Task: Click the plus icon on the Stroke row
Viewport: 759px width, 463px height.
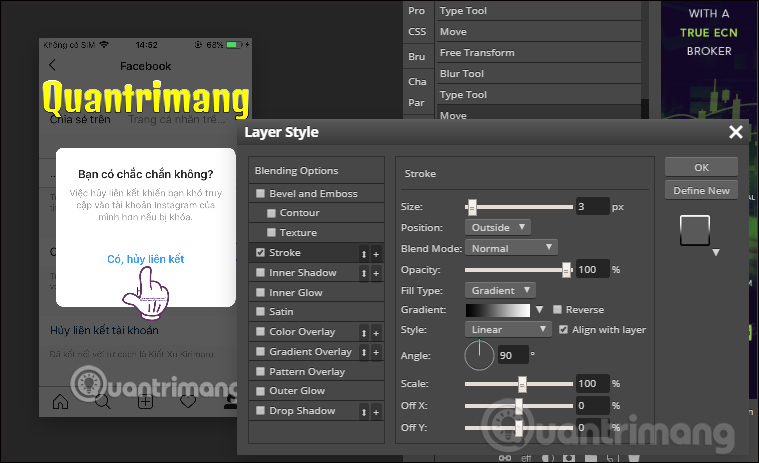Action: point(376,254)
